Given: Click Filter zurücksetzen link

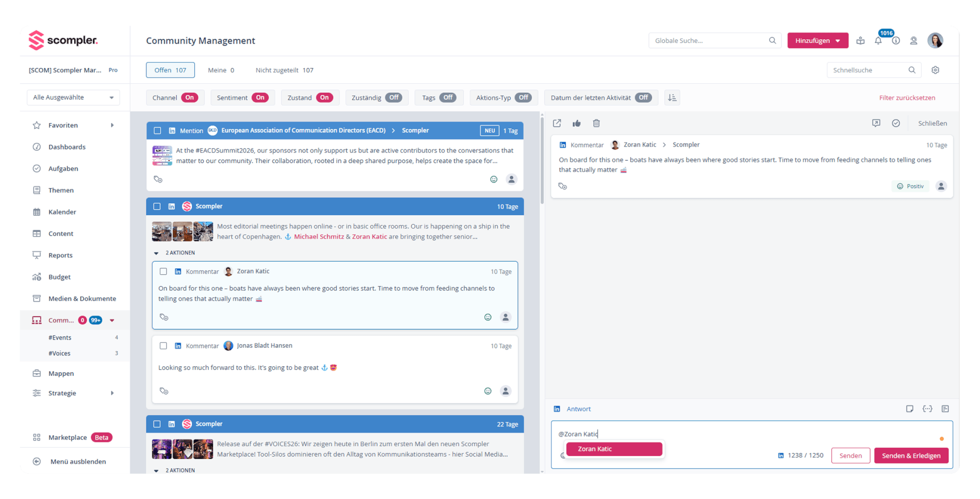Looking at the screenshot, I should [x=907, y=98].
